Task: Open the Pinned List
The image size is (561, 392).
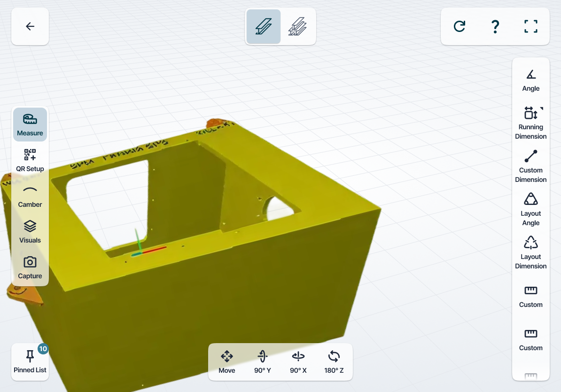Action: (x=30, y=362)
